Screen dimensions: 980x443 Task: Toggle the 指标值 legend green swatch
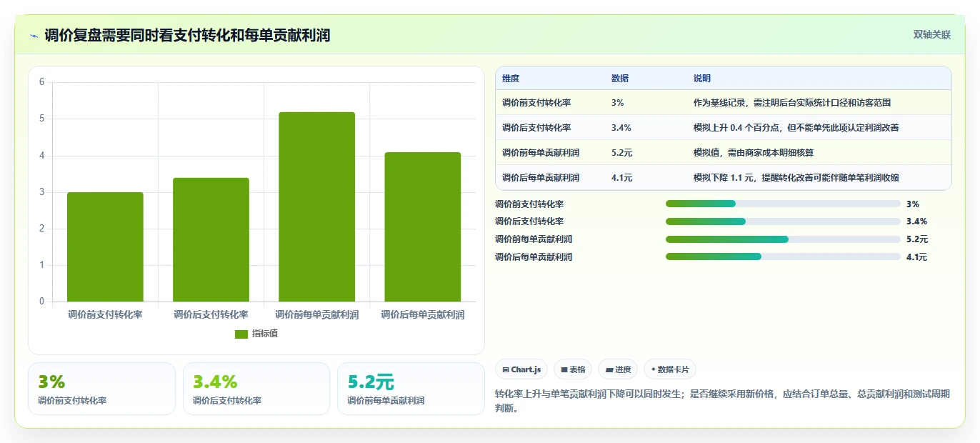pos(241,334)
